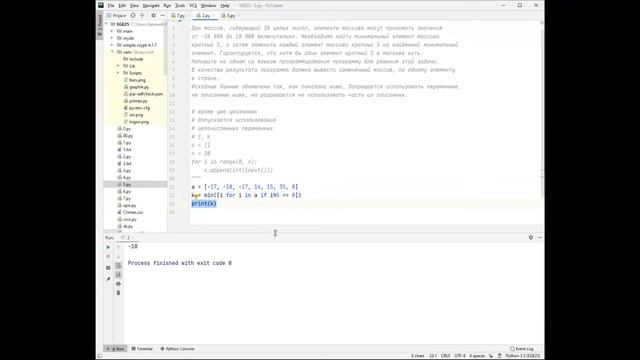Select pip-selfcheck.json file

point(143,94)
